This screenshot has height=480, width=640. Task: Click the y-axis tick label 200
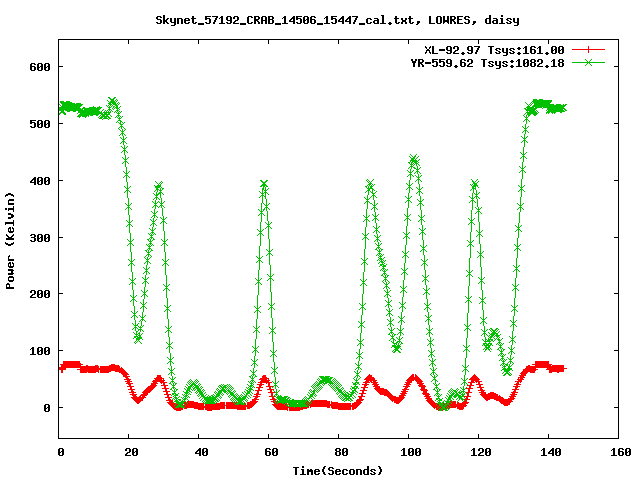pyautogui.click(x=40, y=294)
